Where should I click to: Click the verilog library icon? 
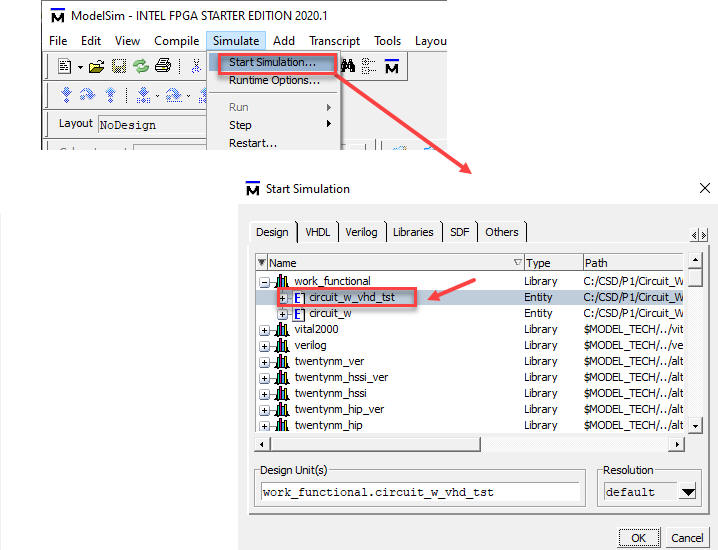[282, 346]
